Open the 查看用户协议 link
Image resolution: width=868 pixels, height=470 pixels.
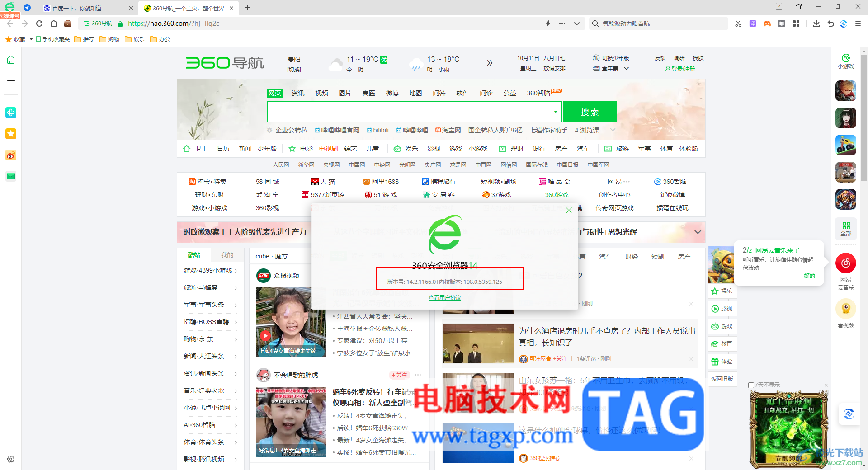tap(445, 298)
